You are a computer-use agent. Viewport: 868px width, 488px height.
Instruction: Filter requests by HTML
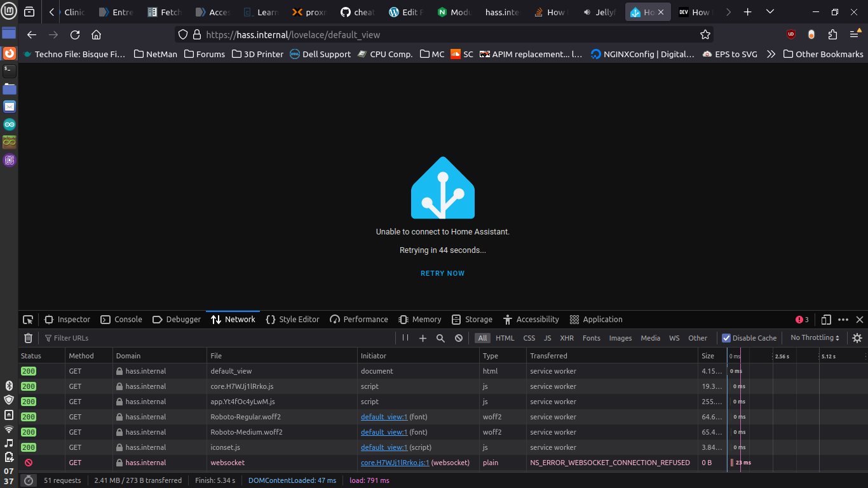(505, 338)
